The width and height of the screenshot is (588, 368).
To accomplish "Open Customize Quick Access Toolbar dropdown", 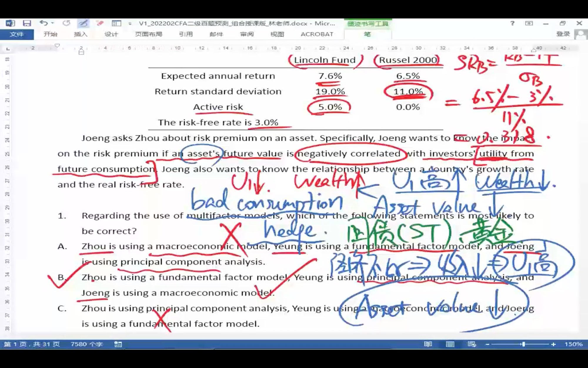I will tap(130, 23).
